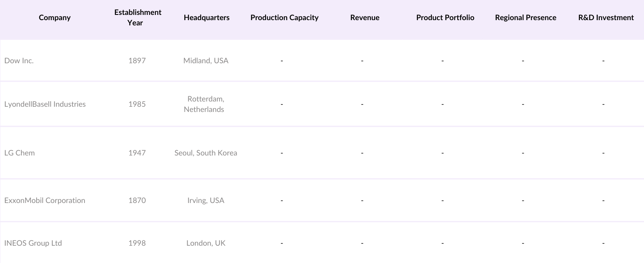Select establishment year 1947
644x263 pixels.
point(137,153)
